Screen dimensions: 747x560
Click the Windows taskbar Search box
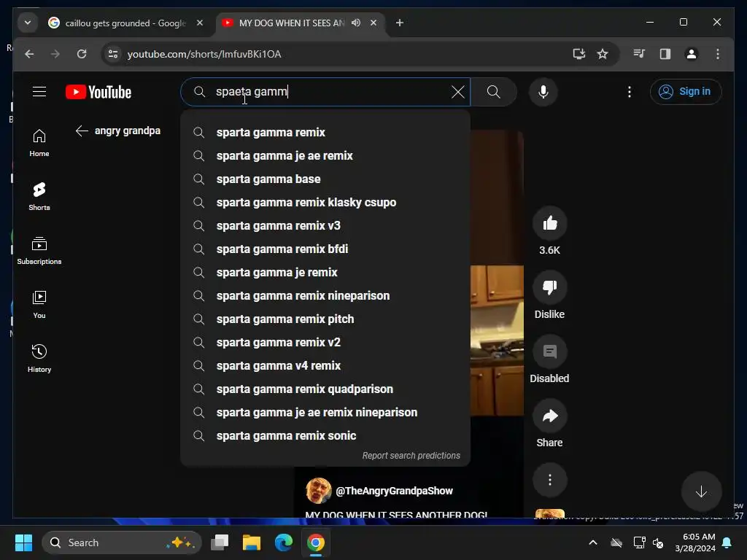point(122,542)
